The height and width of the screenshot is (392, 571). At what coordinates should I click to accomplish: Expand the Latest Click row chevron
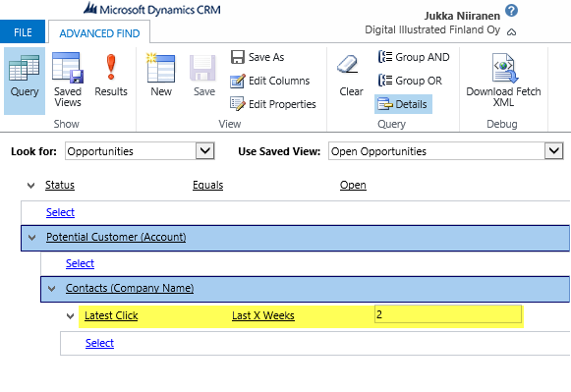pyautogui.click(x=71, y=316)
